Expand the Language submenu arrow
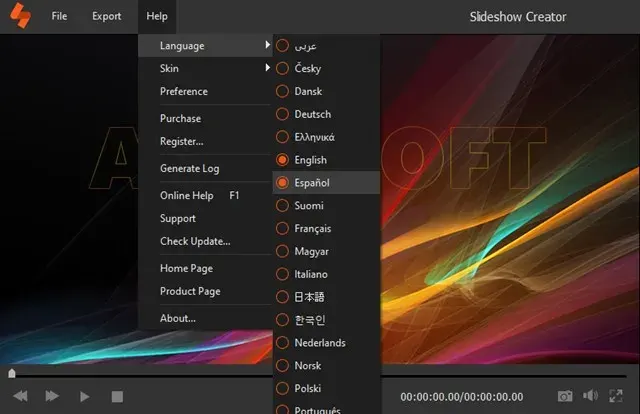The height and width of the screenshot is (414, 640). [267, 45]
